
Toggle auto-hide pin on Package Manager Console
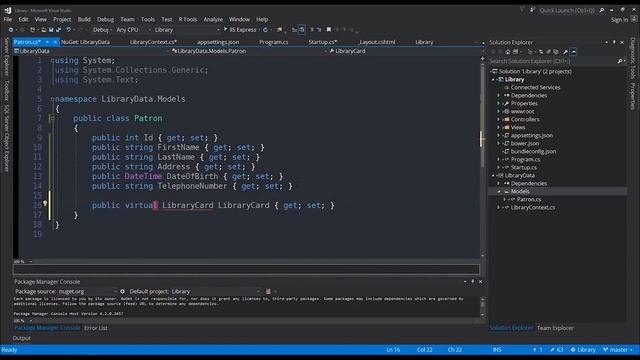click(473, 282)
